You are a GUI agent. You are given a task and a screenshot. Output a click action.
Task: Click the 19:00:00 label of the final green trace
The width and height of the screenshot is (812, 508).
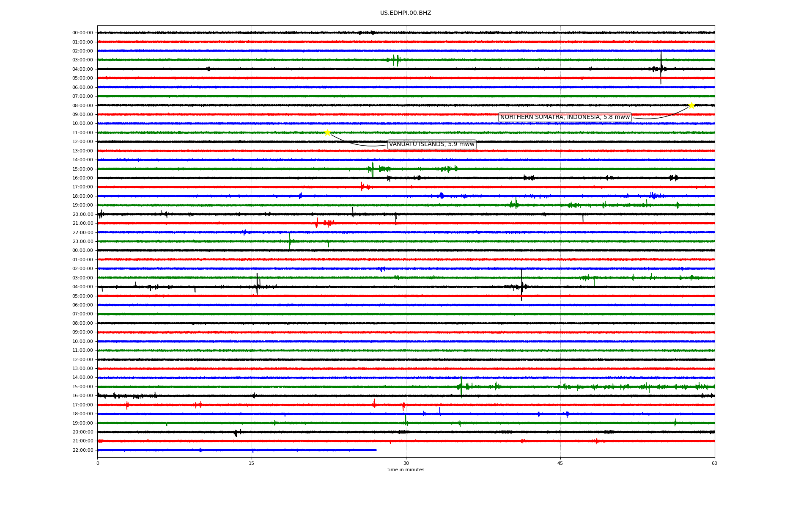[82, 423]
